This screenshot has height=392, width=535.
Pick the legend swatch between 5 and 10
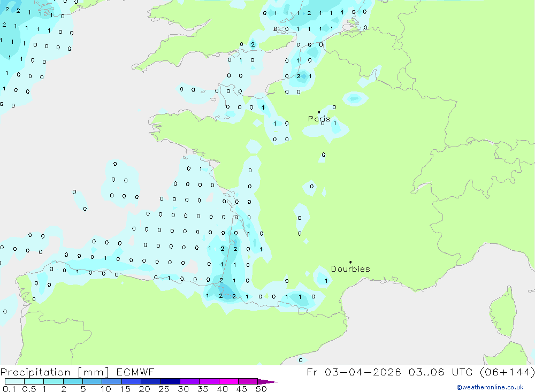pyautogui.click(x=93, y=381)
